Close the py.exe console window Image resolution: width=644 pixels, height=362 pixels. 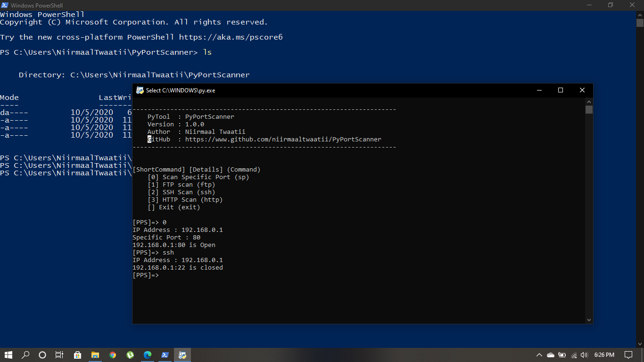pyautogui.click(x=582, y=90)
